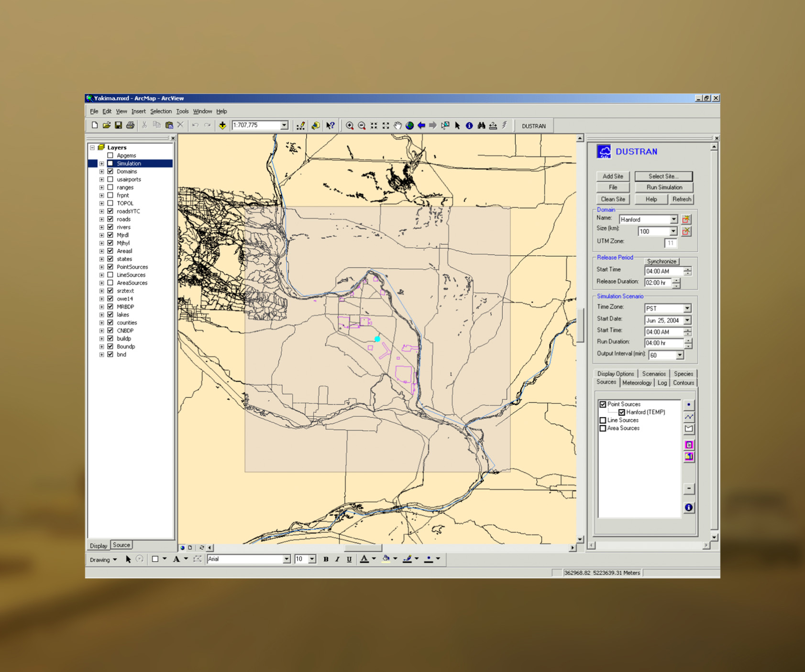This screenshot has width=805, height=672.
Task: Print the map with the printer icon
Action: tap(130, 125)
